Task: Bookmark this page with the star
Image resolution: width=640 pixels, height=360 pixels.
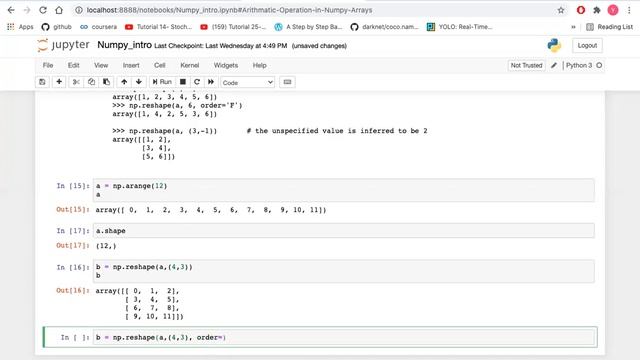Action: (561, 10)
